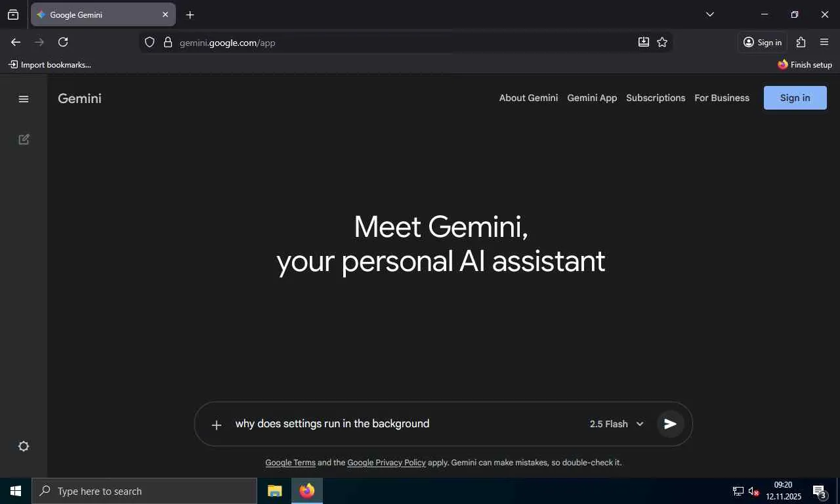This screenshot has width=840, height=504.
Task: Select the Google Gemini browser tab
Action: pos(103,14)
